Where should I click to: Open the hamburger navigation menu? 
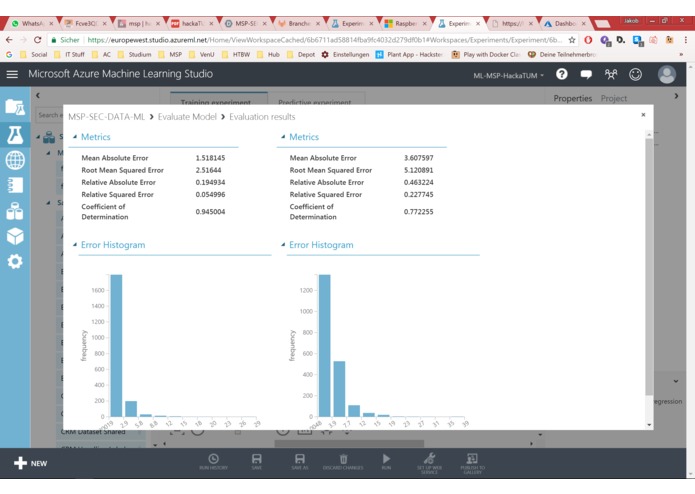pos(12,74)
